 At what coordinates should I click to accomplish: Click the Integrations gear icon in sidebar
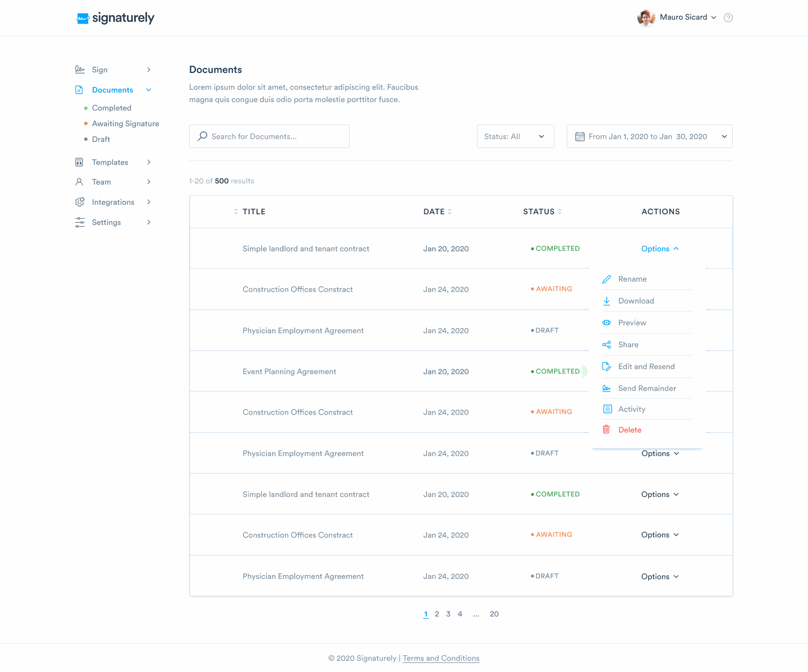(x=80, y=202)
